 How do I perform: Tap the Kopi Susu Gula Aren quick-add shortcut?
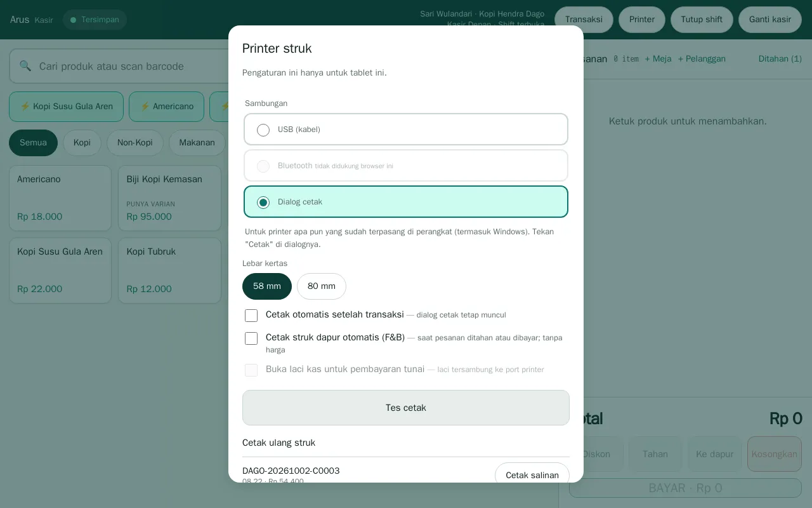(66, 107)
